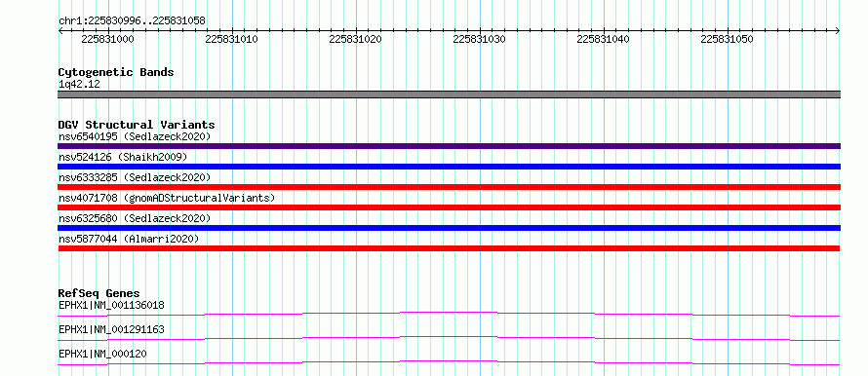Select transcript label EPHX1|NM_001291163
868x376 pixels.
point(111,330)
